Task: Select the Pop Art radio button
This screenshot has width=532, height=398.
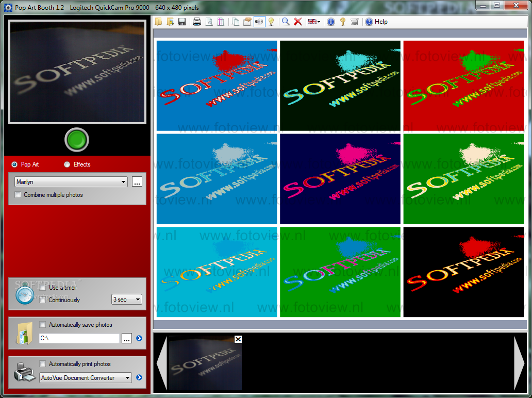Action: click(x=14, y=164)
